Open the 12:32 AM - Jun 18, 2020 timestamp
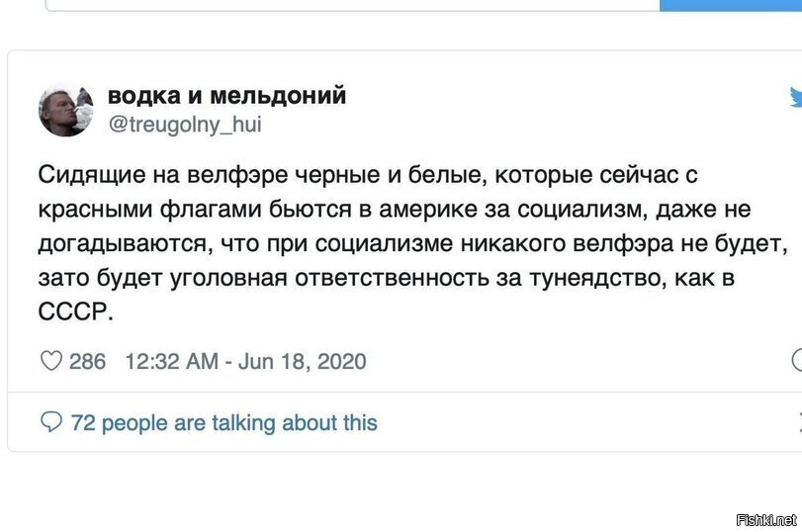The height and width of the screenshot is (532, 802). click(245, 361)
